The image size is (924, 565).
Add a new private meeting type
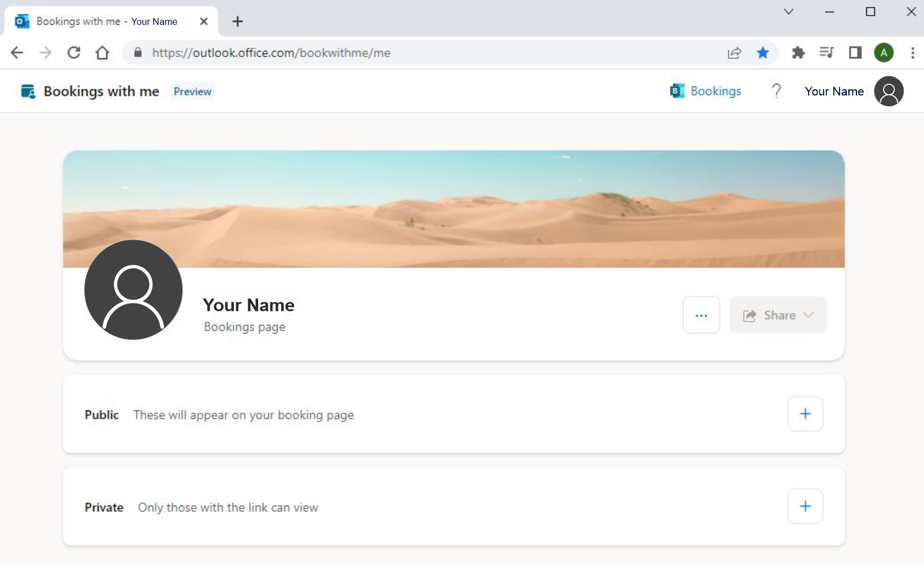pyautogui.click(x=805, y=506)
